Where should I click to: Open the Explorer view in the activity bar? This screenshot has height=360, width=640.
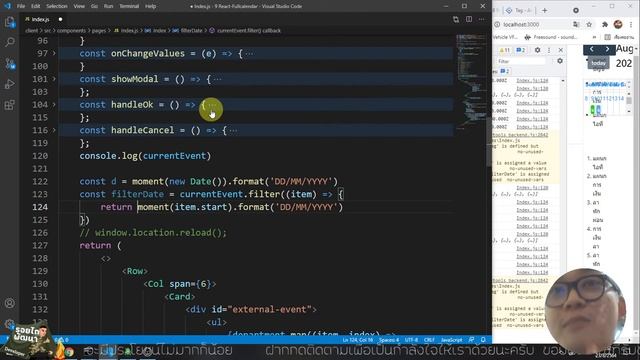10,22
